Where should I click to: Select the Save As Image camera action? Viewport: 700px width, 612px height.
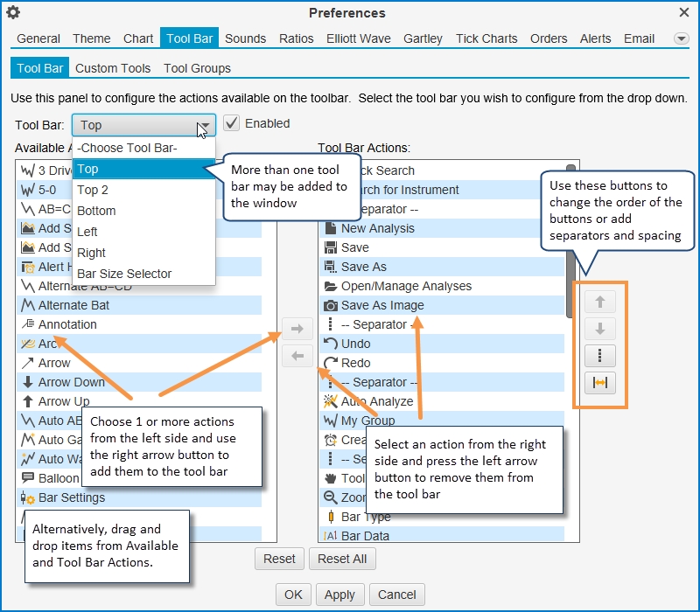pyautogui.click(x=382, y=305)
